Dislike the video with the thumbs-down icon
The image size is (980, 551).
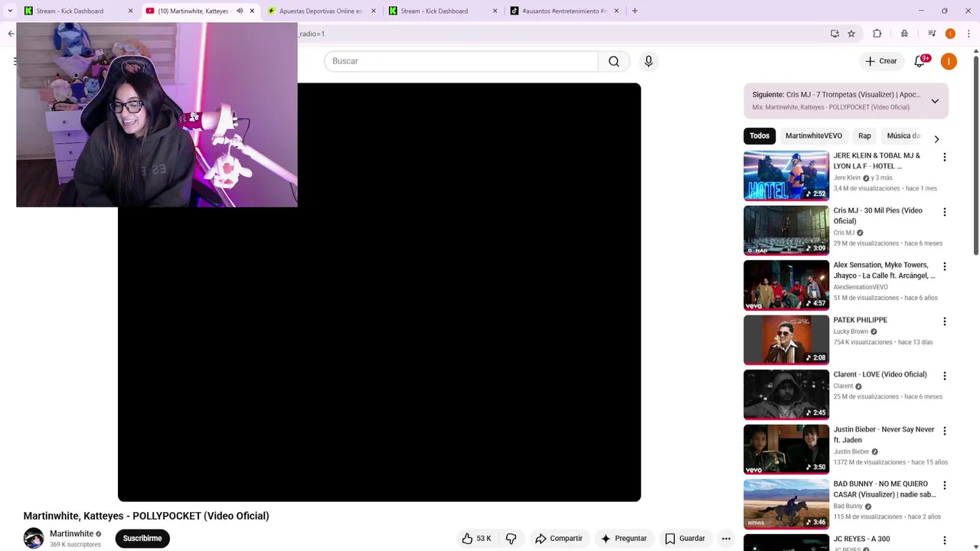pyautogui.click(x=511, y=539)
